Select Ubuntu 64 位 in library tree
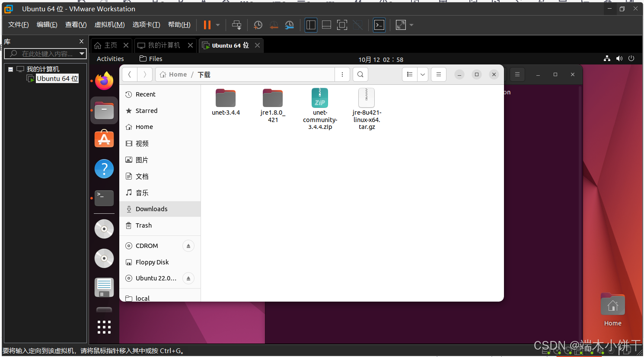Image resolution: width=644 pixels, height=357 pixels. (x=57, y=78)
